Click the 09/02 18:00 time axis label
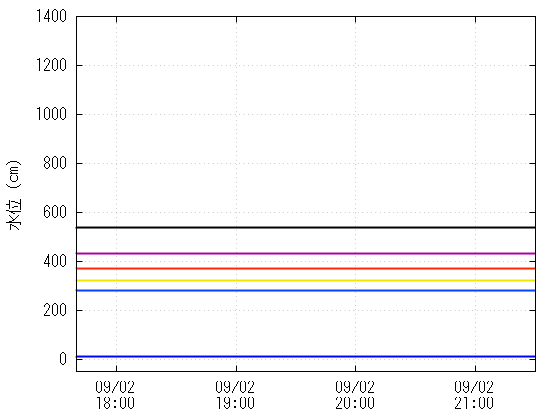Screen dimensions: 560x420 [x=115, y=395]
